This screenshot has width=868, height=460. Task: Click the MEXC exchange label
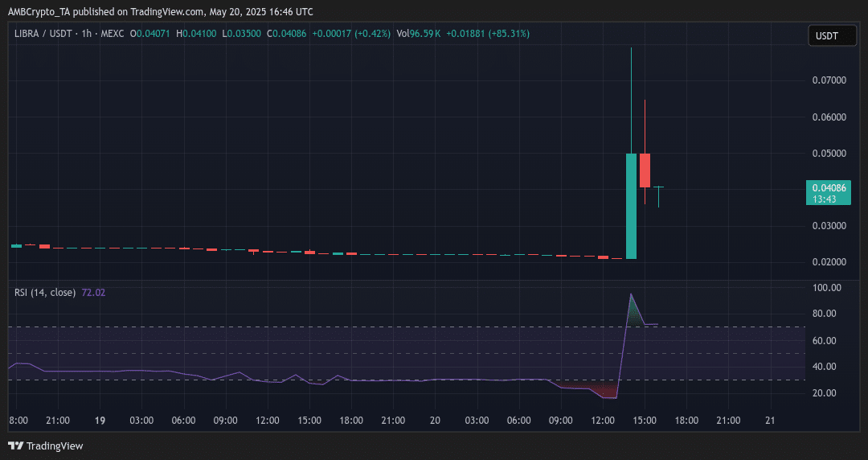[113, 34]
